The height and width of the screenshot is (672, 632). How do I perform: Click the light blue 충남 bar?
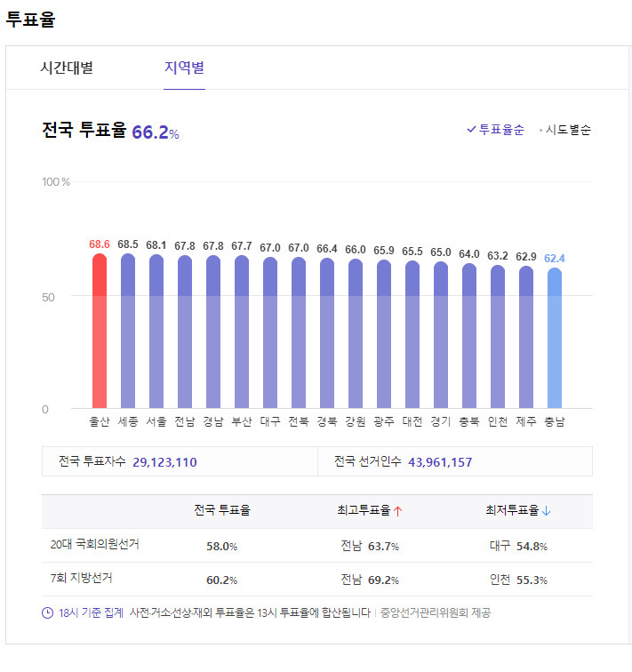tap(555, 338)
